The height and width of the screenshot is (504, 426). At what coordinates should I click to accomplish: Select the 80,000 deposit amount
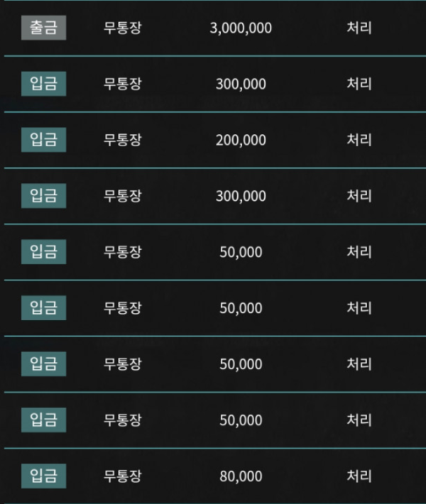click(x=241, y=476)
